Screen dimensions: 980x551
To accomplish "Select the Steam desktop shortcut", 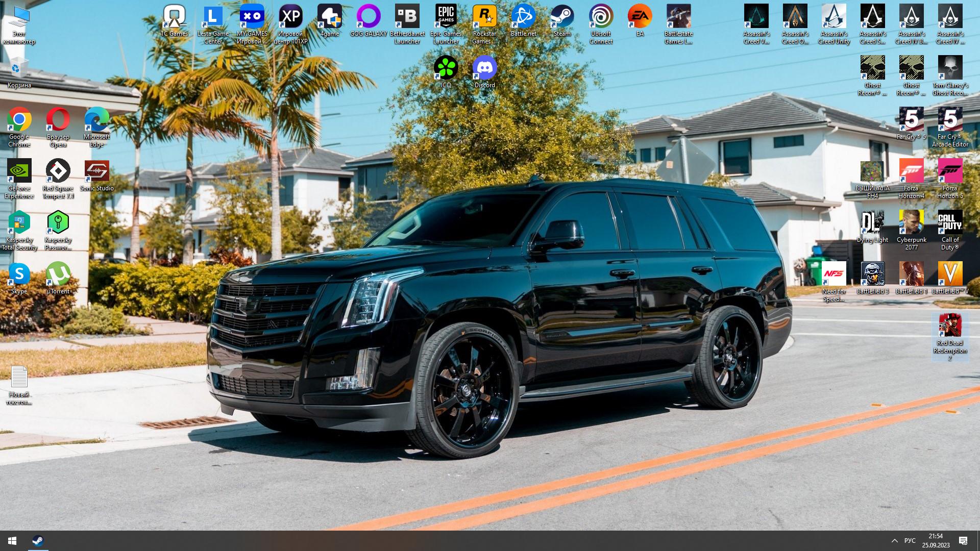I will (x=562, y=17).
